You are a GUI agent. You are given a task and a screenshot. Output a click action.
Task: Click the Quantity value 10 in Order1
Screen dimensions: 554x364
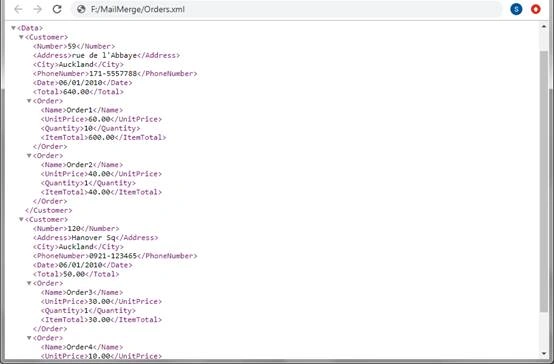click(88, 128)
